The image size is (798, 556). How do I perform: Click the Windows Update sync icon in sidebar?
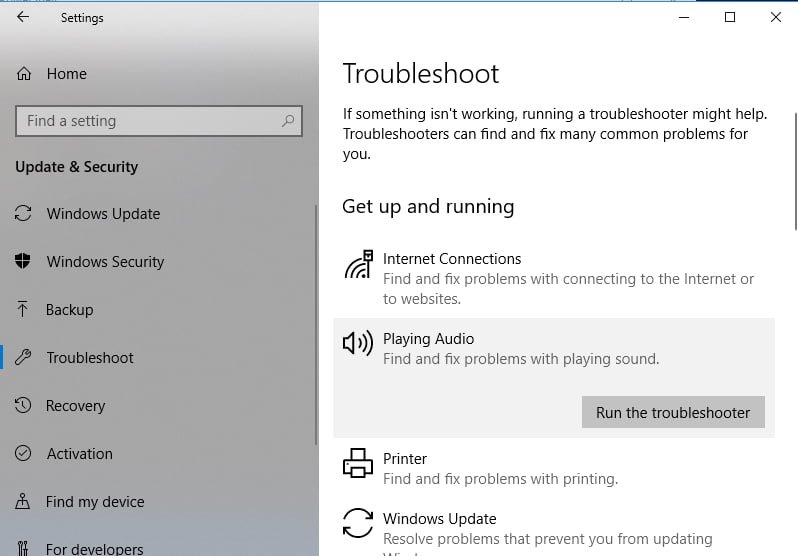24,214
